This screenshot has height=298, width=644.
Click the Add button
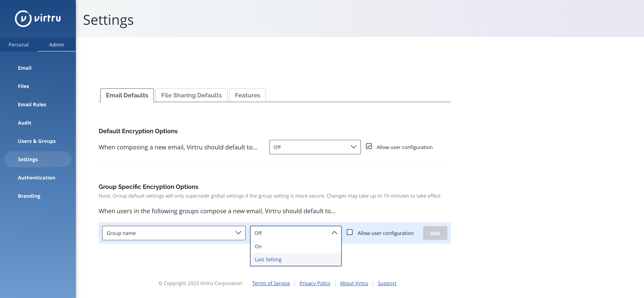pyautogui.click(x=435, y=233)
